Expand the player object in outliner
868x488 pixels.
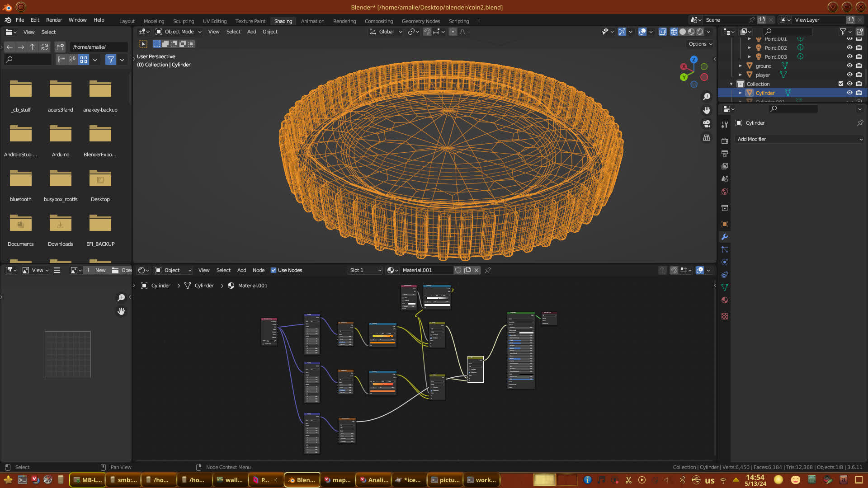coord(741,75)
